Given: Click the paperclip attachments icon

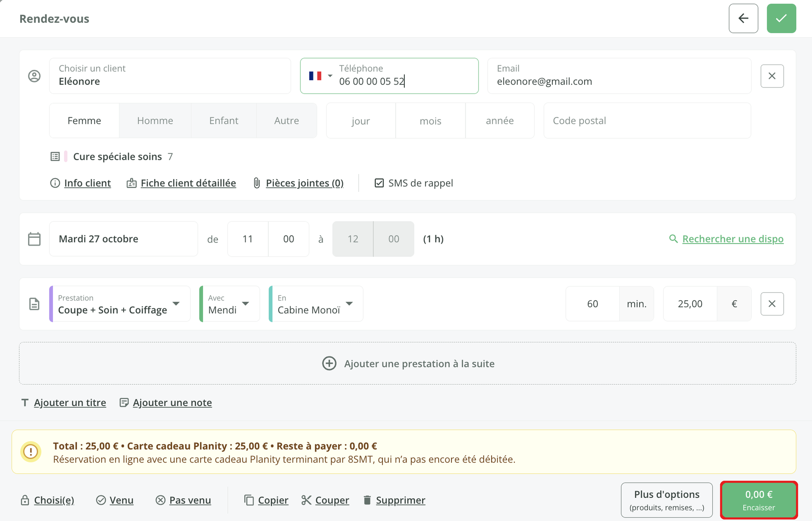Looking at the screenshot, I should click(x=257, y=183).
